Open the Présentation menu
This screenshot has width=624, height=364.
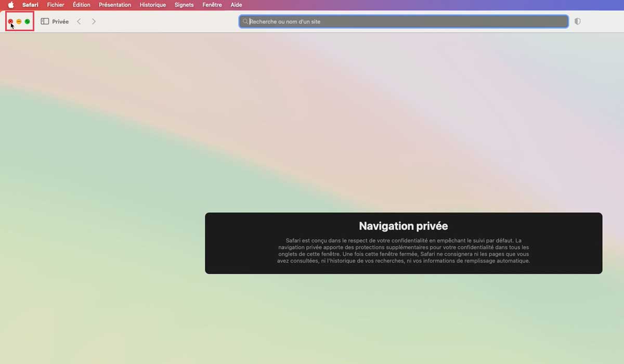(115, 5)
